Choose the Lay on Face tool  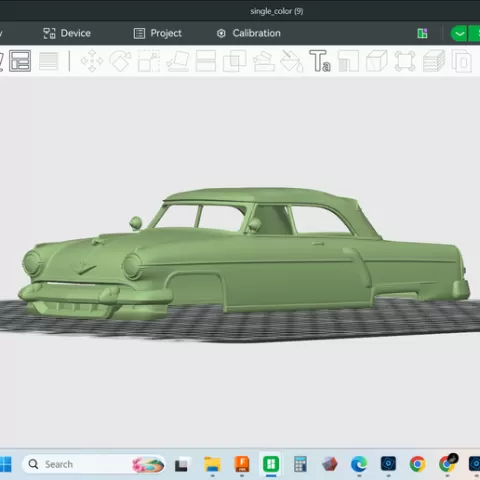pos(178,61)
